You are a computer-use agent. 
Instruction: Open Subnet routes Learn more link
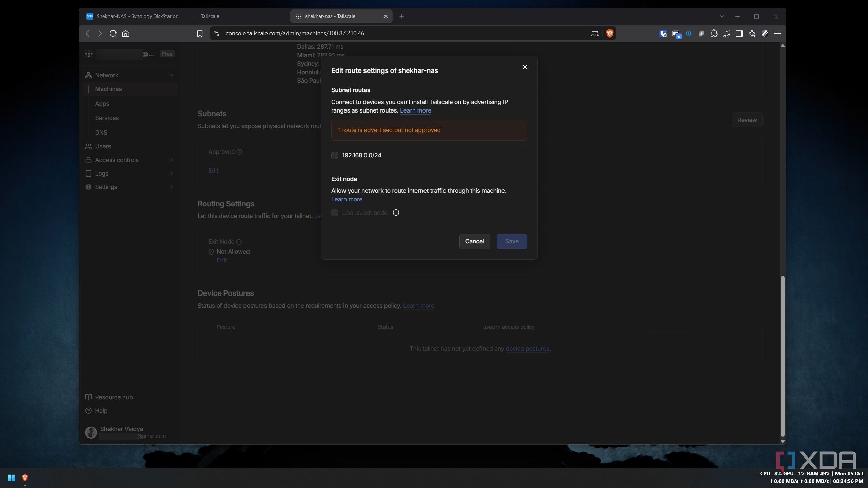pos(415,110)
